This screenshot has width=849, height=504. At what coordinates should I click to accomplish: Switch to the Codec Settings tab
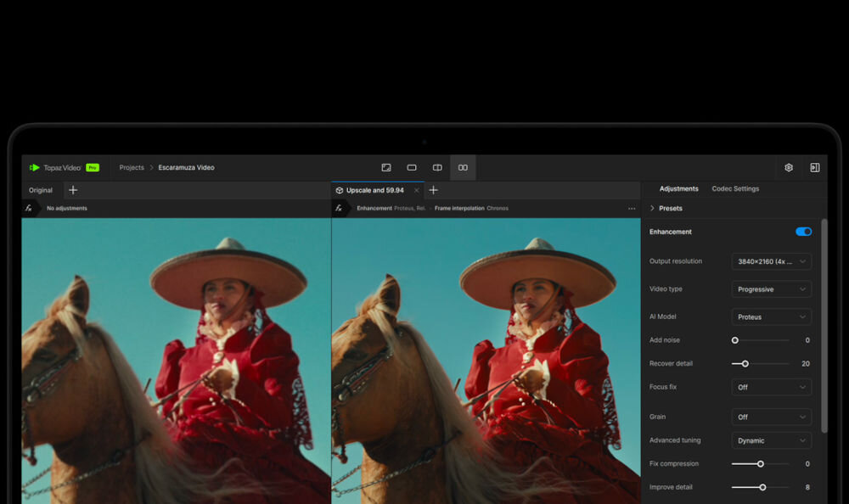click(x=735, y=189)
